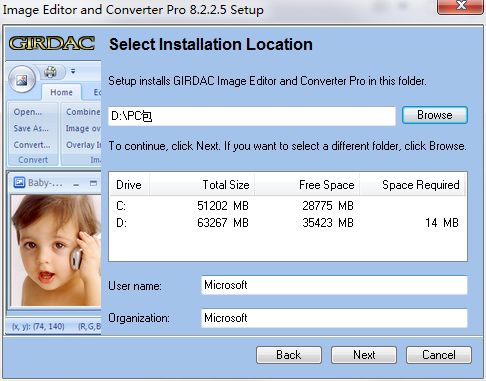Click the User name label
The image size is (486, 381).
coord(135,286)
